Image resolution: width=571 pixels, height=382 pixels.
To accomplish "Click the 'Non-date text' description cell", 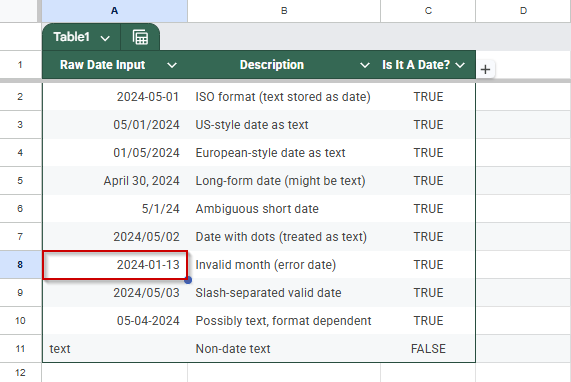I will 284,348.
